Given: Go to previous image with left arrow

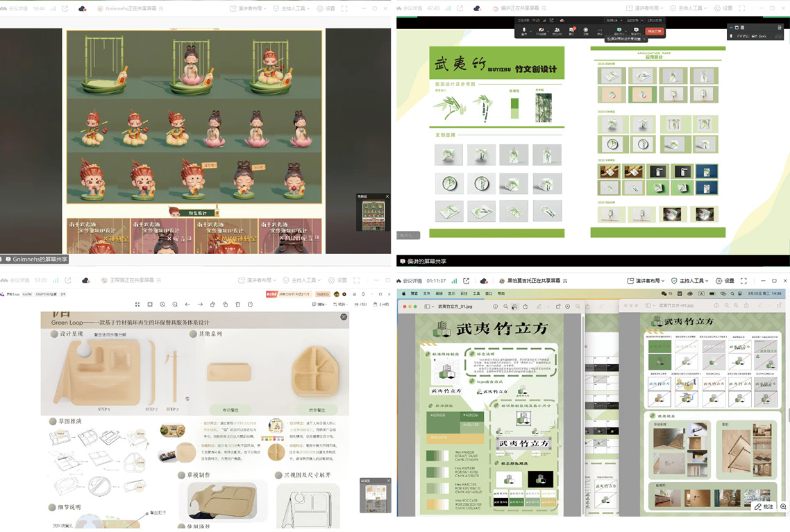Looking at the screenshot, I should tap(187, 304).
